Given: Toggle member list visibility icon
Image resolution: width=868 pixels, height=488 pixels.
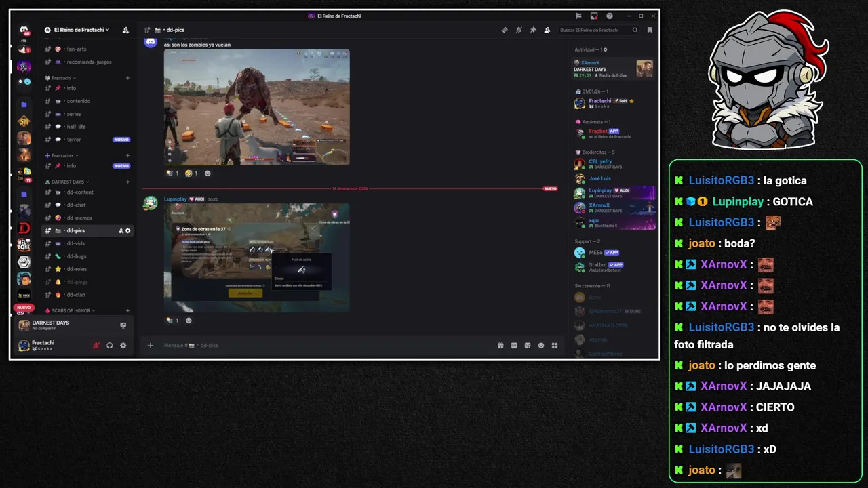Looking at the screenshot, I should pyautogui.click(x=547, y=30).
